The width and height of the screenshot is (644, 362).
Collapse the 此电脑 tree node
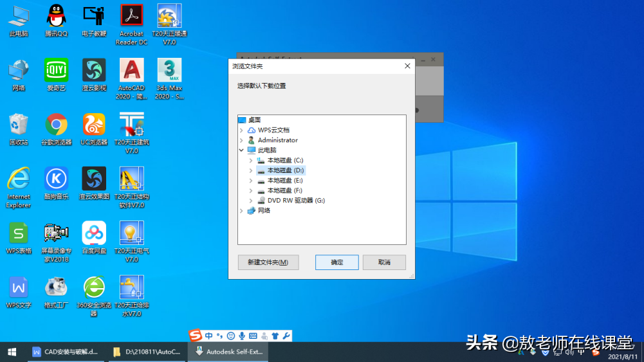click(x=241, y=150)
